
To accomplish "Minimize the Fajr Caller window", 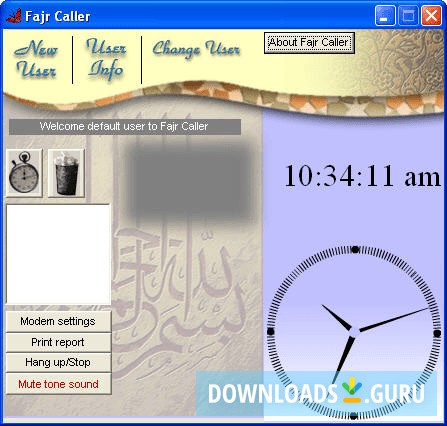I will pyautogui.click(x=385, y=16).
